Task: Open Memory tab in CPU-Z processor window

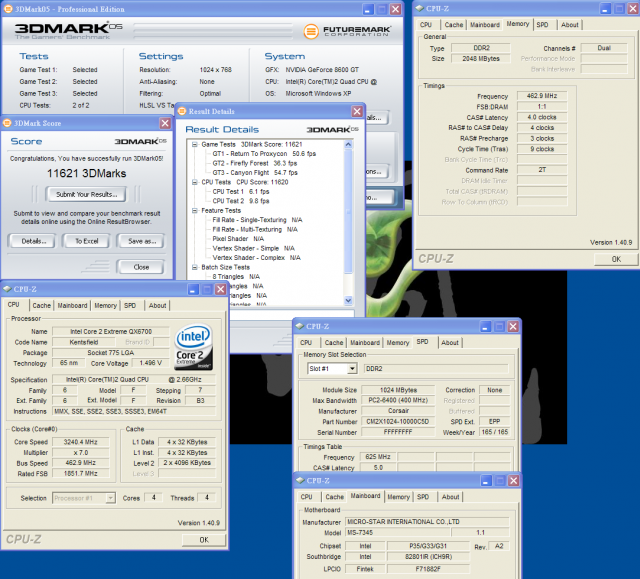Action: pos(105,306)
